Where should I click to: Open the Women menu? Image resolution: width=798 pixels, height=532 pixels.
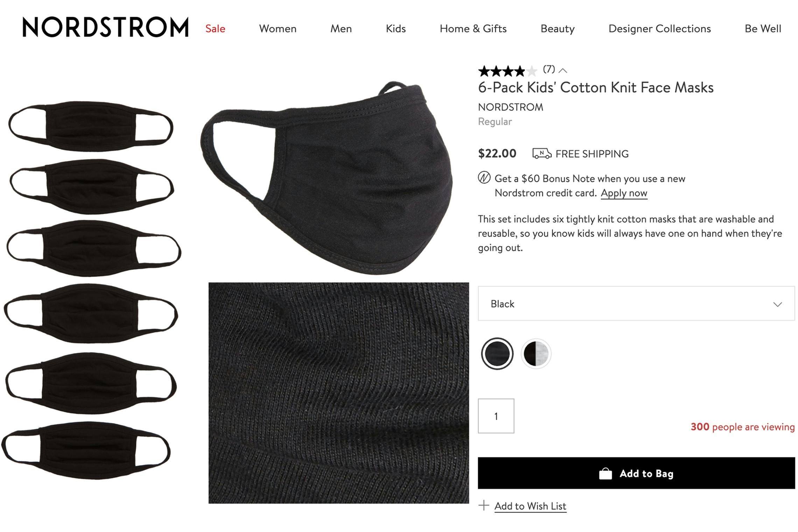278,28
